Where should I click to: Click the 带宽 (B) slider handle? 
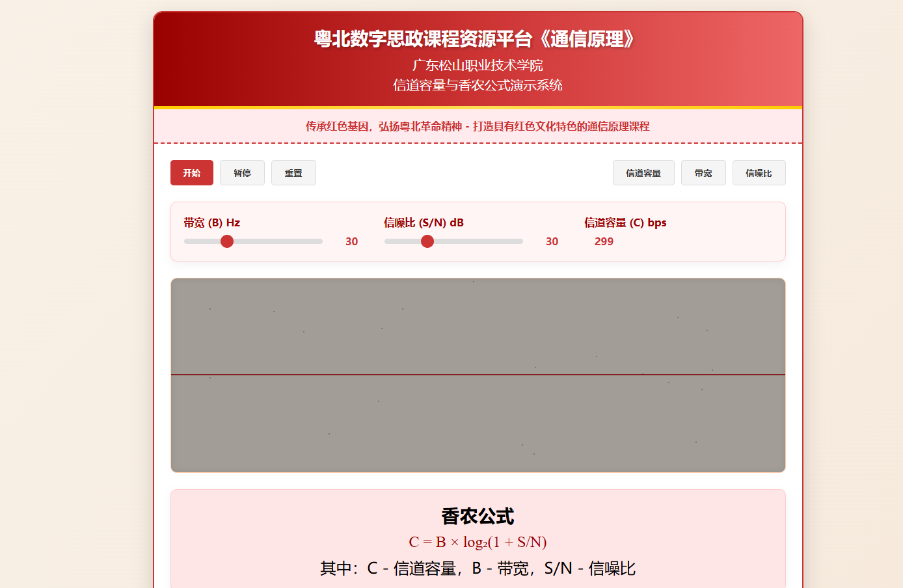pos(227,241)
